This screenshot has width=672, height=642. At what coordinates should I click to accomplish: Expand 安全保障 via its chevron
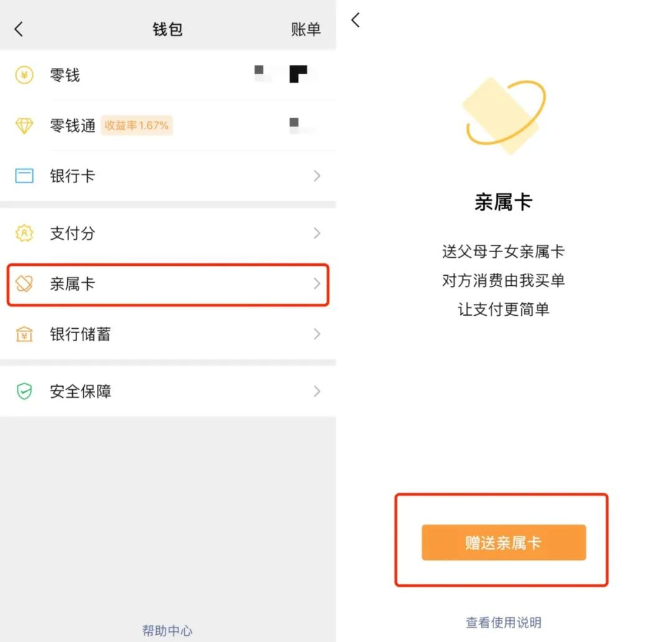coord(317,391)
